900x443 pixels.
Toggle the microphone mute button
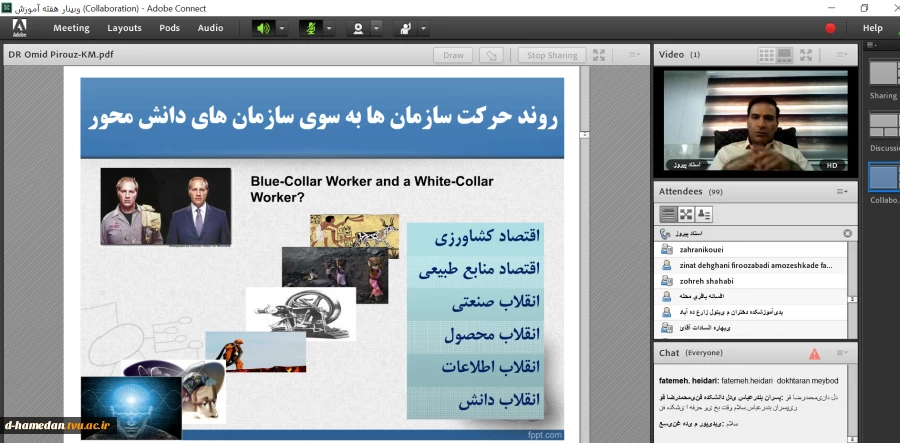[x=311, y=28]
